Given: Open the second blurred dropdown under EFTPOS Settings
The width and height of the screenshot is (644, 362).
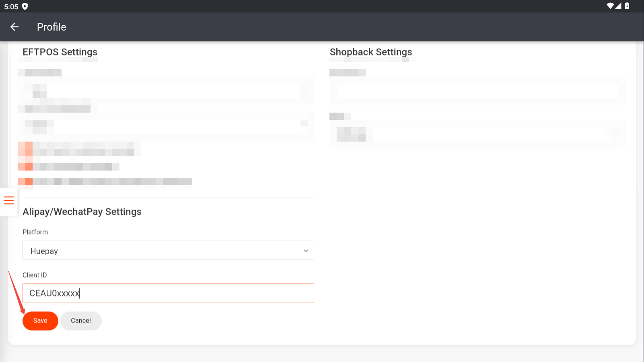Looking at the screenshot, I should pyautogui.click(x=166, y=127).
